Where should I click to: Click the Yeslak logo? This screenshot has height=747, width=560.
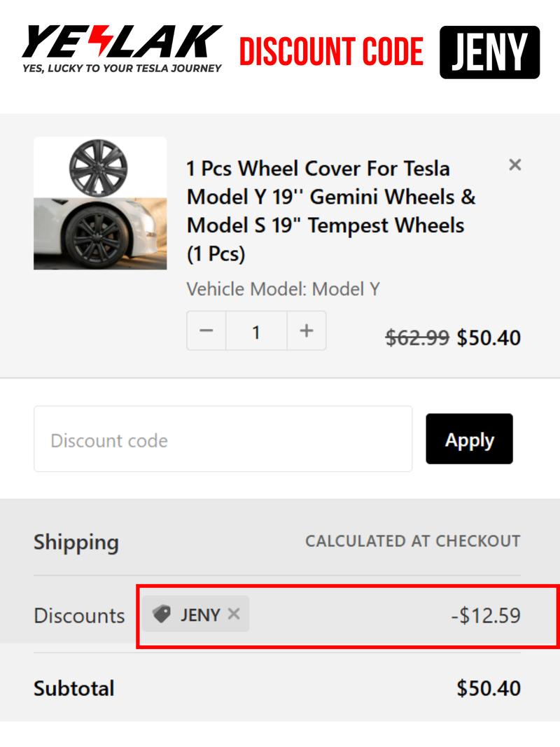coord(120,49)
